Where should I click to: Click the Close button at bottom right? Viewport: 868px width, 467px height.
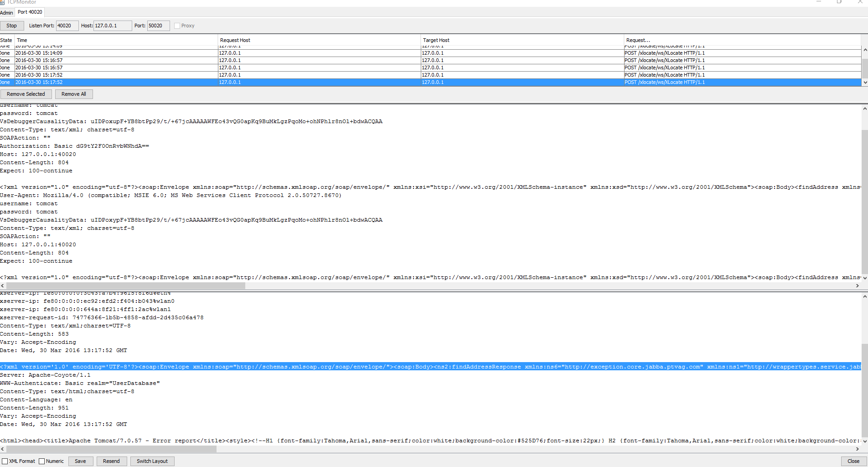tap(853, 461)
